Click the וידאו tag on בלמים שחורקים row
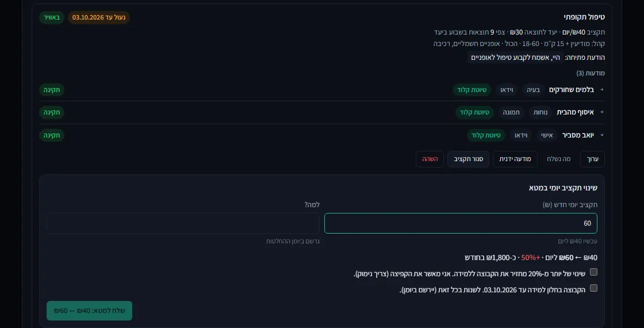The width and height of the screenshot is (644, 328). 507,90
